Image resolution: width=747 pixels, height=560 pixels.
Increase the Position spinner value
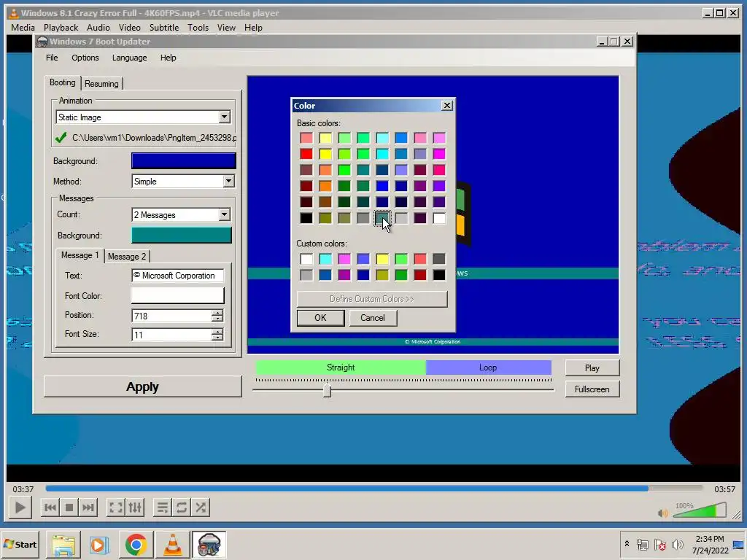(217, 313)
